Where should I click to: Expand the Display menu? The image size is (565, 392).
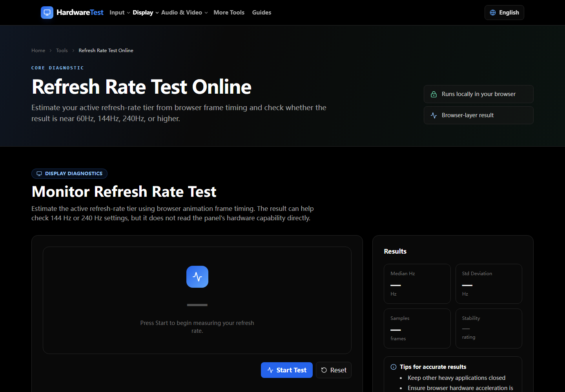pyautogui.click(x=146, y=13)
